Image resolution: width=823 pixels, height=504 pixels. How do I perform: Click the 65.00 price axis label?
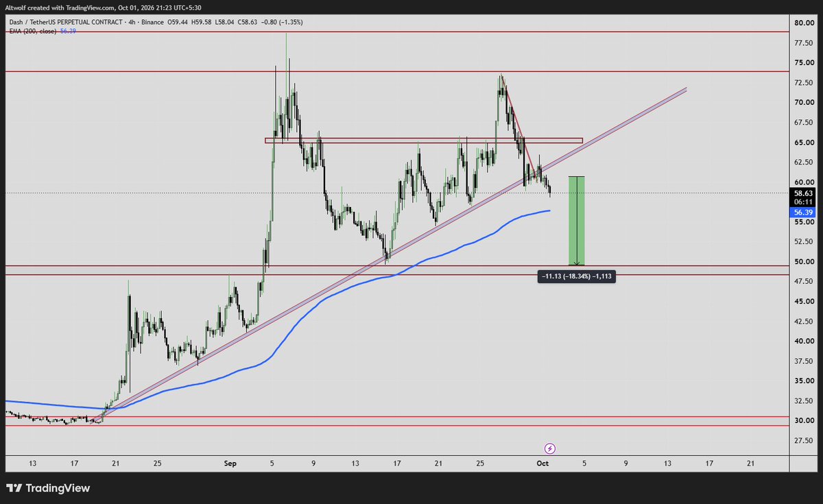(x=804, y=142)
